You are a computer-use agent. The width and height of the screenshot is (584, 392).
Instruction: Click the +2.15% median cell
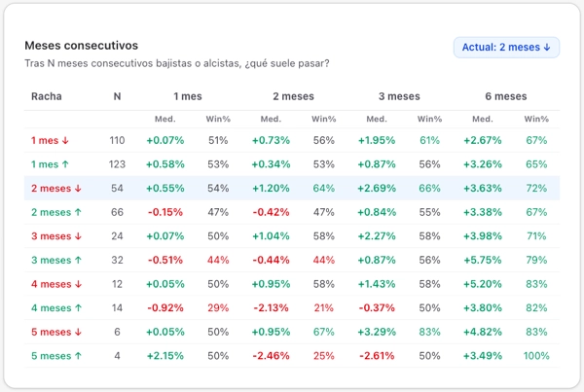(x=165, y=356)
